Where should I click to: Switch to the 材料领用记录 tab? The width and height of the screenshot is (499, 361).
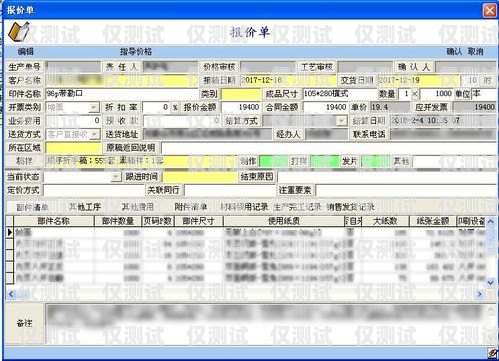click(x=244, y=207)
